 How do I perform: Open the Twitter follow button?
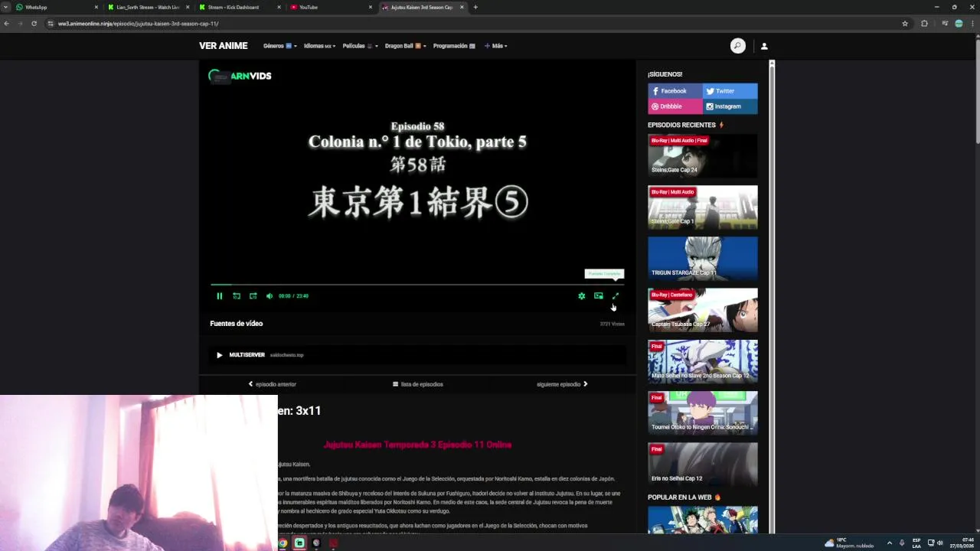[x=730, y=91]
